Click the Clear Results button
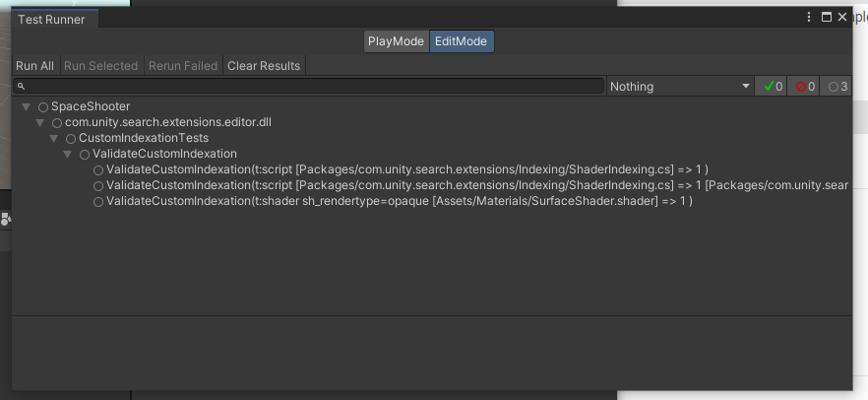 click(x=264, y=66)
